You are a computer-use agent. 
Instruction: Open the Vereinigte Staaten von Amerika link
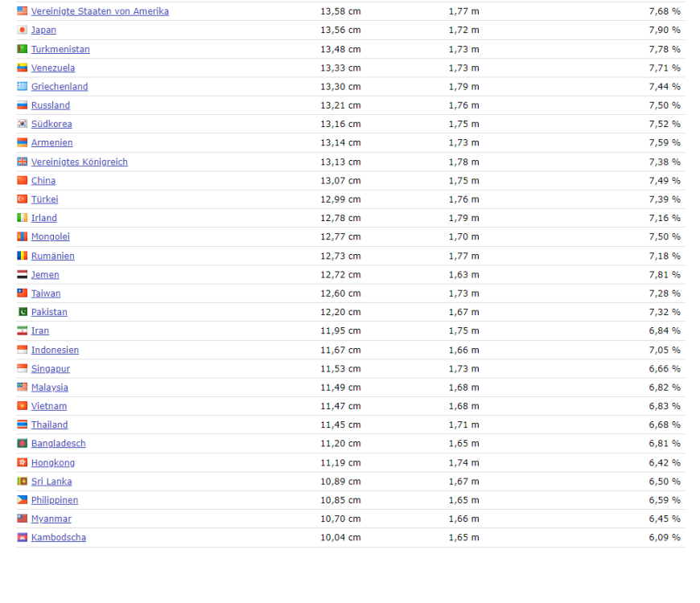(100, 11)
